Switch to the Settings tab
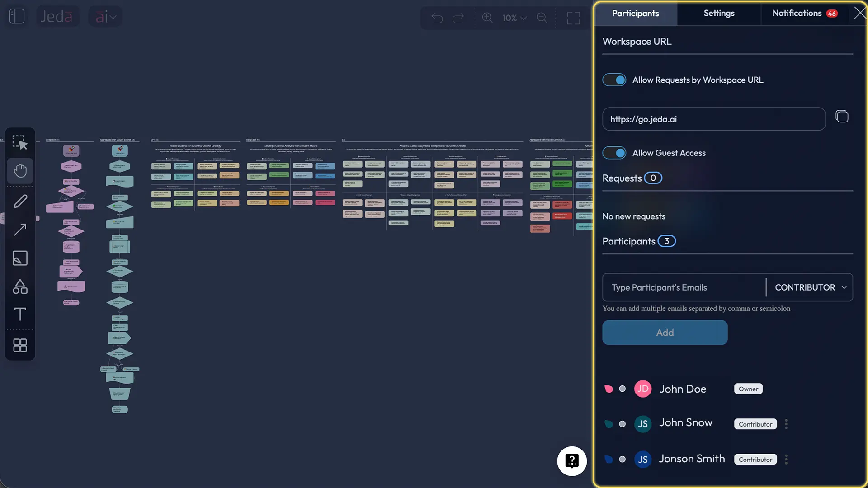The height and width of the screenshot is (488, 868). 719,13
